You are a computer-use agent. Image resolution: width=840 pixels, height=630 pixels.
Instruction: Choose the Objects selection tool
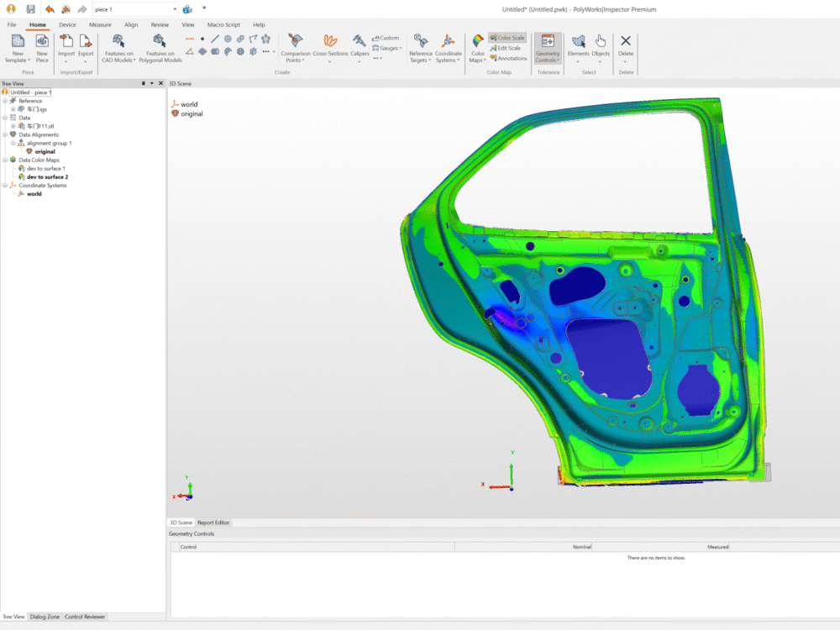601,49
